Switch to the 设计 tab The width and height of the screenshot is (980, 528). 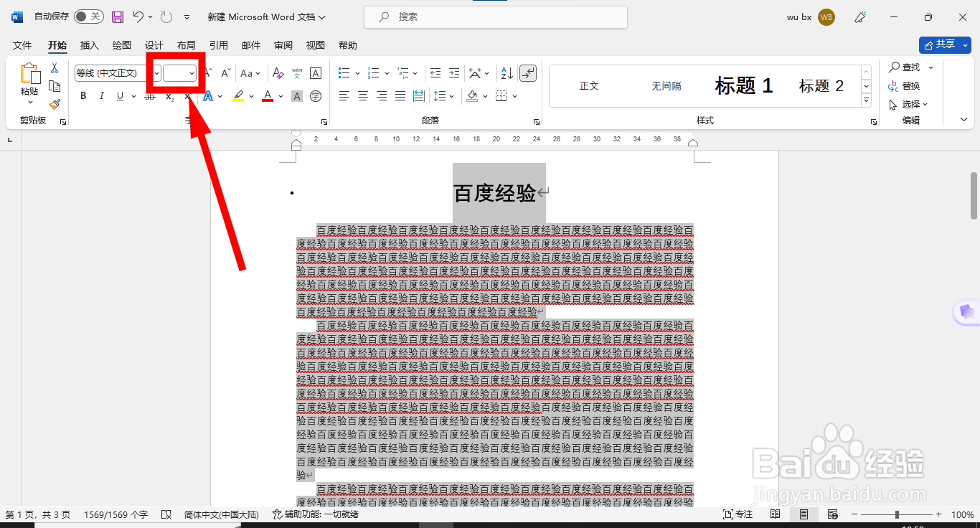point(154,45)
